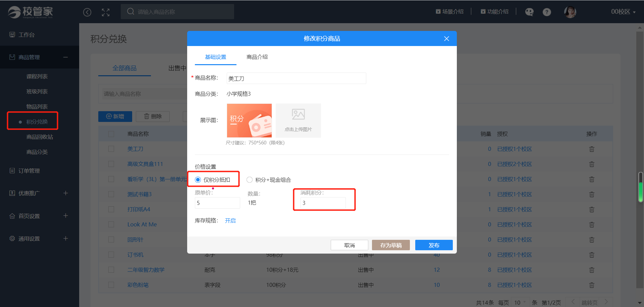
Task: Toggle fullscreen with the expand icon
Action: coord(106,12)
